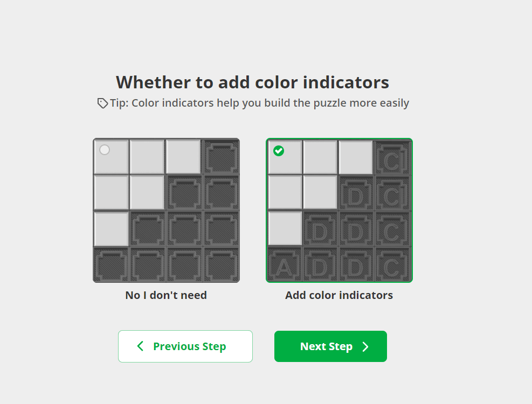Viewport: 532px width, 404px height.
Task: Select the preview image without letter indicators
Action: [x=166, y=210]
